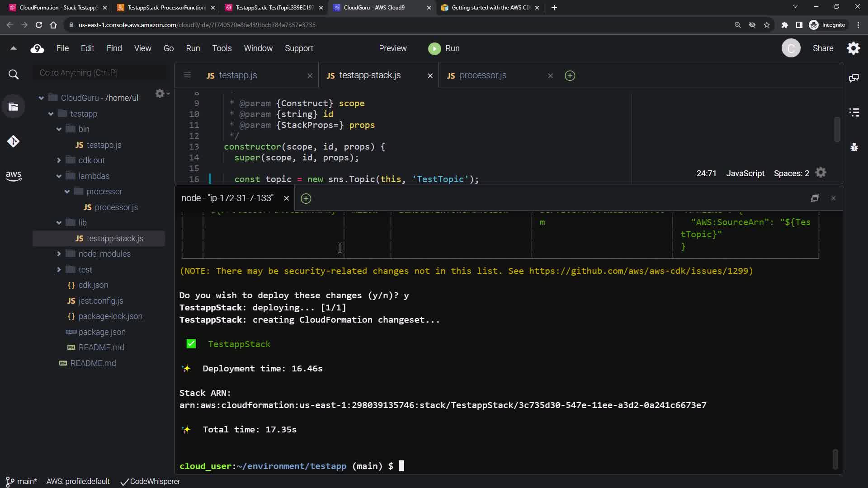Add a new editor tab plus icon
868x488 pixels.
point(570,76)
